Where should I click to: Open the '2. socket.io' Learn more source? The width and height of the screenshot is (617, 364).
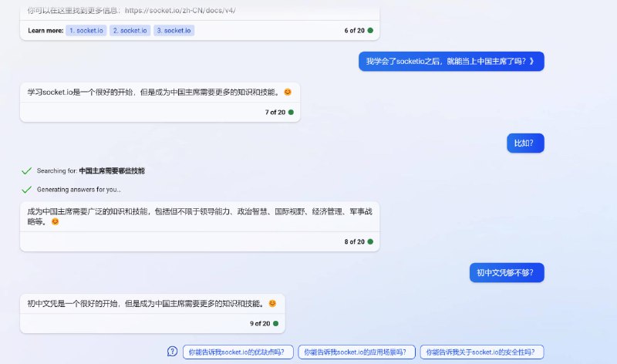coord(130,30)
